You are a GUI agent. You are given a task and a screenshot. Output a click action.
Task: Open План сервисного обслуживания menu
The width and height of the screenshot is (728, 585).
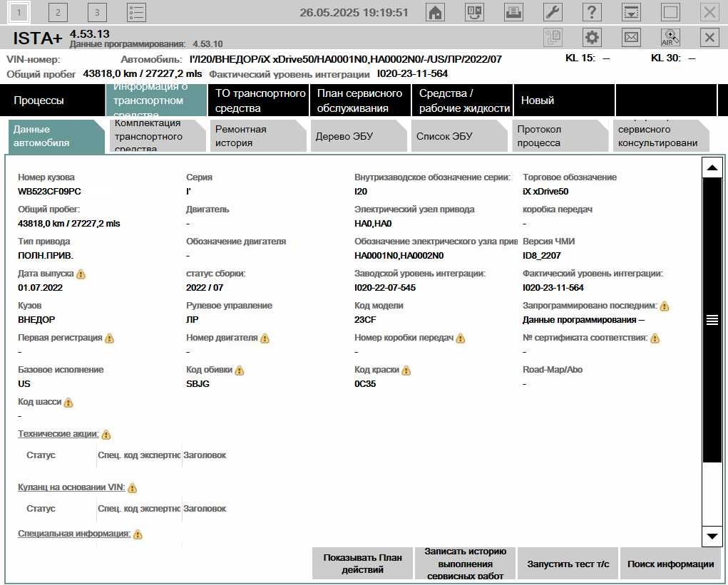(360, 100)
